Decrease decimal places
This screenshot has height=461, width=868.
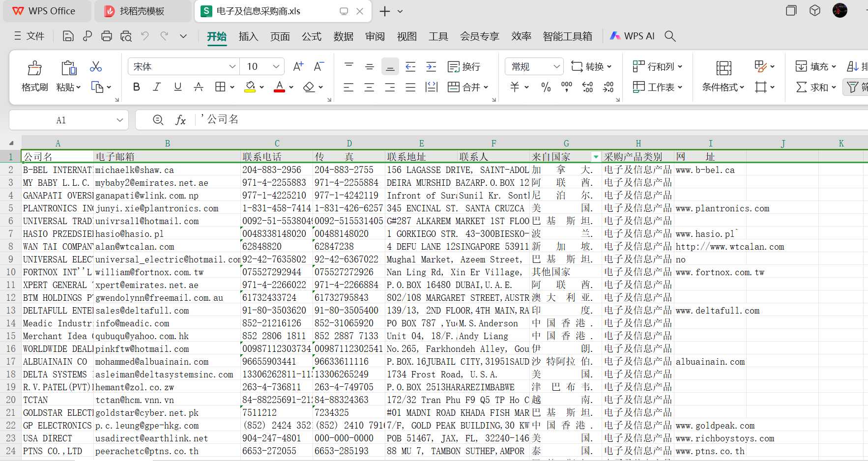[608, 87]
